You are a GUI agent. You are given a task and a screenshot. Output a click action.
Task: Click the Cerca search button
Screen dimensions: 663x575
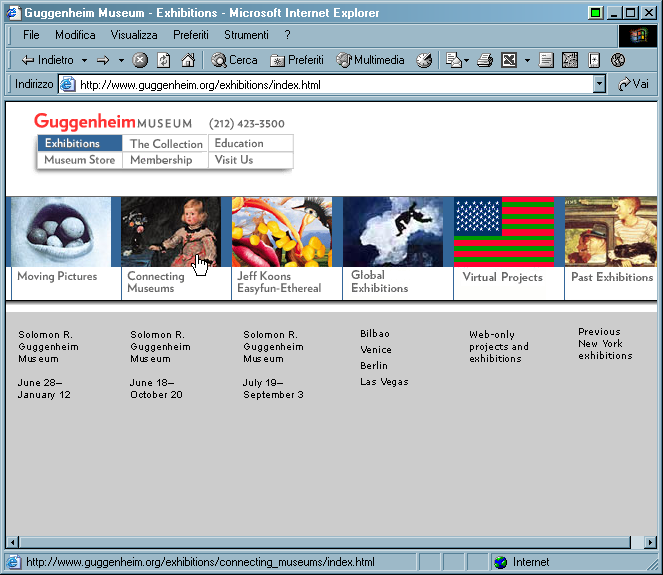pos(234,60)
